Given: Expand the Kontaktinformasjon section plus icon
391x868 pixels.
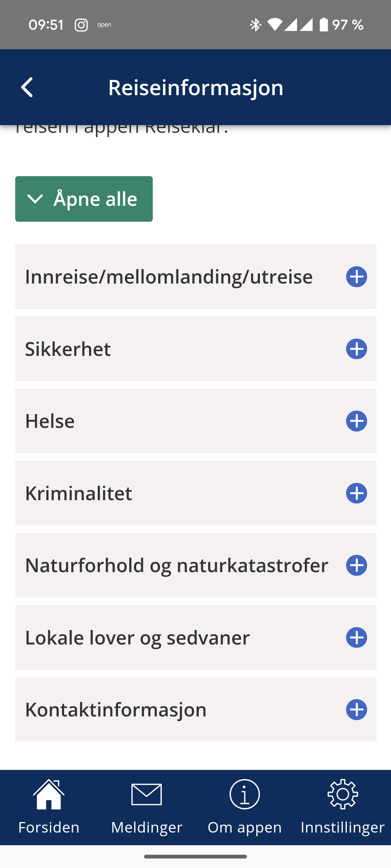Looking at the screenshot, I should [x=357, y=710].
